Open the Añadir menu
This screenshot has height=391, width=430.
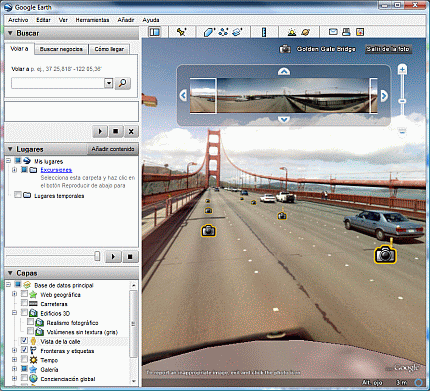click(126, 20)
